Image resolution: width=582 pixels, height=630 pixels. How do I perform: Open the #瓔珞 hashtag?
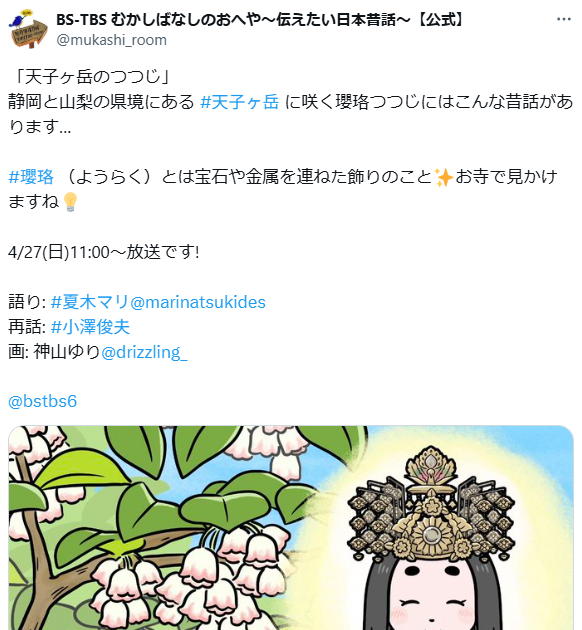pos(31,177)
